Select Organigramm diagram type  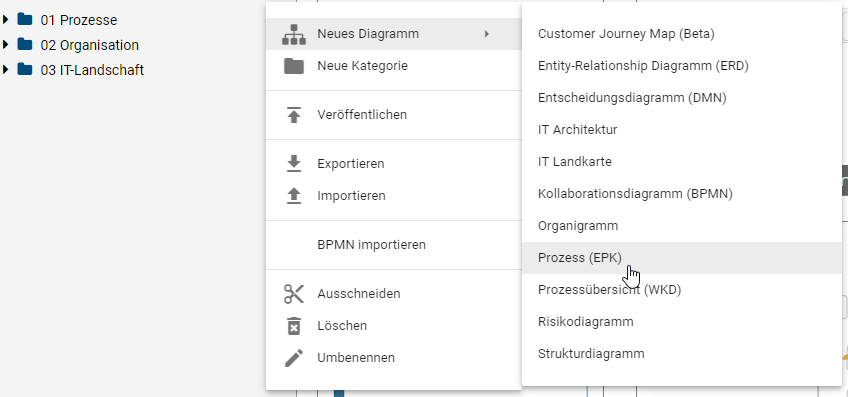pos(681,226)
